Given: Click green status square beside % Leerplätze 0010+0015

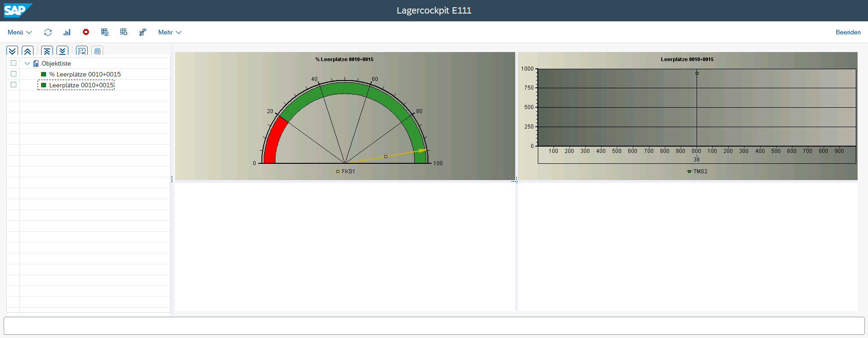Looking at the screenshot, I should pyautogui.click(x=44, y=74).
